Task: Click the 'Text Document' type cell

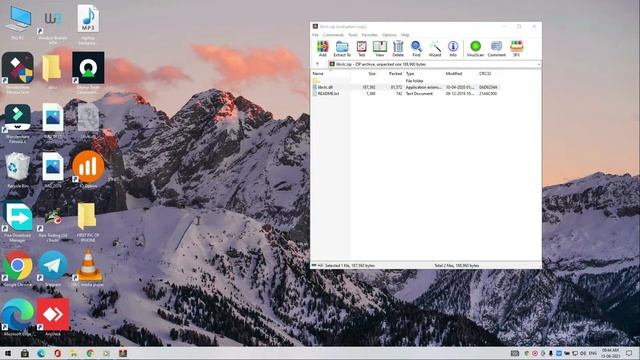Action: click(x=419, y=94)
